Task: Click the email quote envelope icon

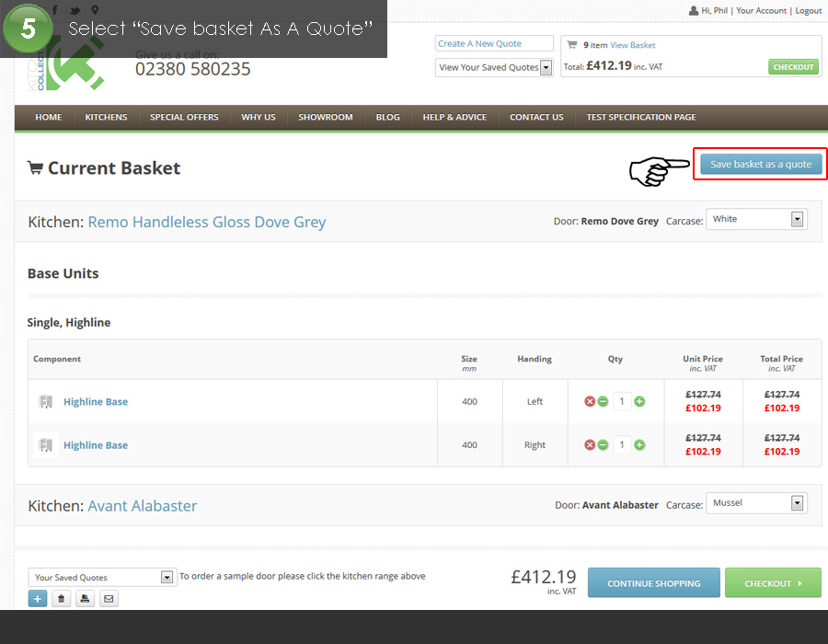Action: click(x=109, y=599)
